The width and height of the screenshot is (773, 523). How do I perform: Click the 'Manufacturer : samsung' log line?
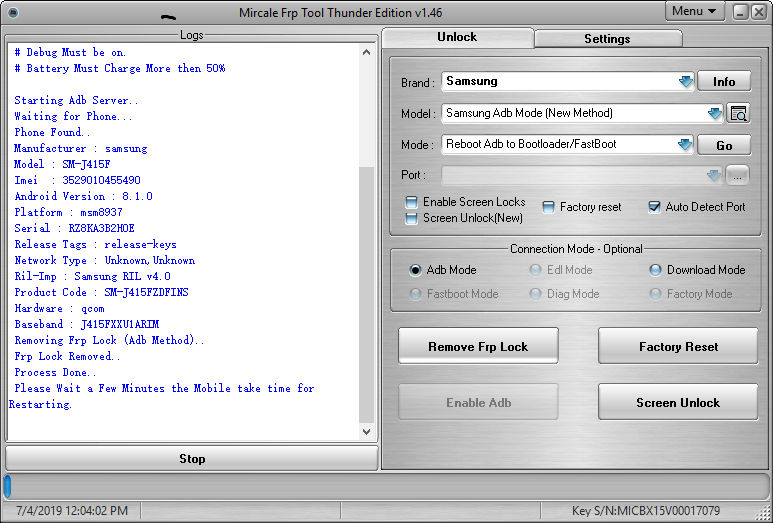[81, 148]
